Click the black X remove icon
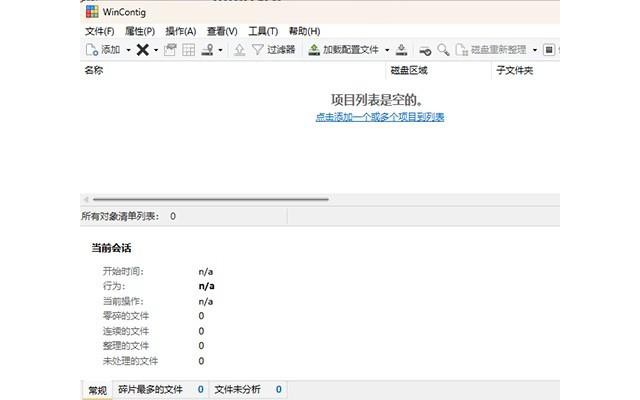The height and width of the screenshot is (400, 640). [x=142, y=50]
